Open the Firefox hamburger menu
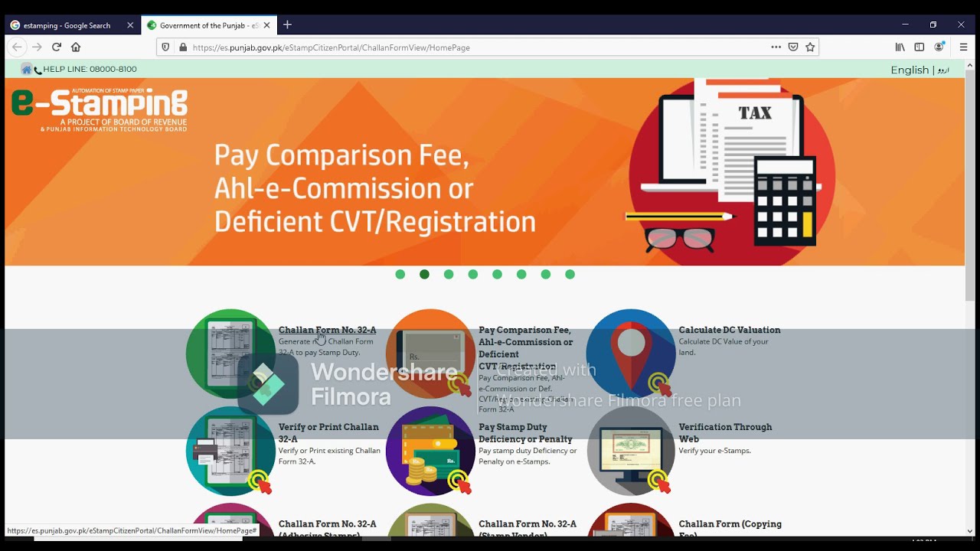The height and width of the screenshot is (551, 980). click(963, 47)
